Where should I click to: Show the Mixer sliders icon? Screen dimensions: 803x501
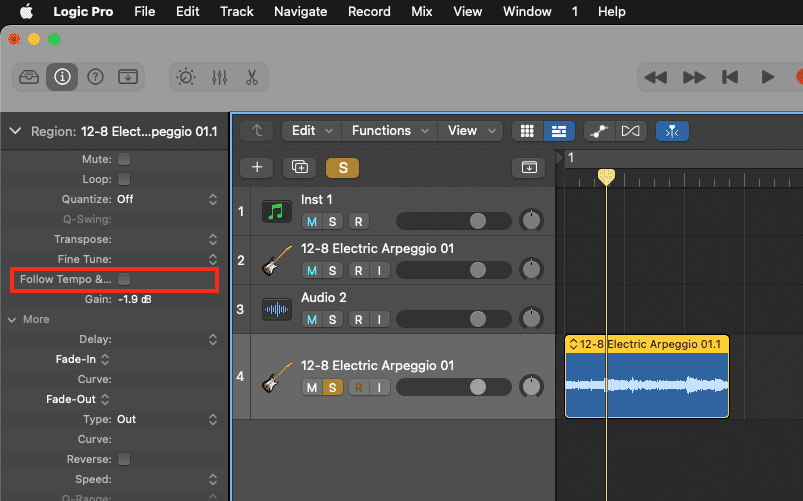point(219,77)
